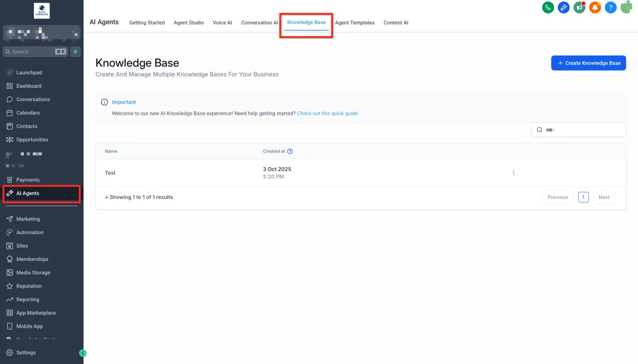Click the Sites icon in sidebar
The width and height of the screenshot is (638, 364).
[10, 246]
